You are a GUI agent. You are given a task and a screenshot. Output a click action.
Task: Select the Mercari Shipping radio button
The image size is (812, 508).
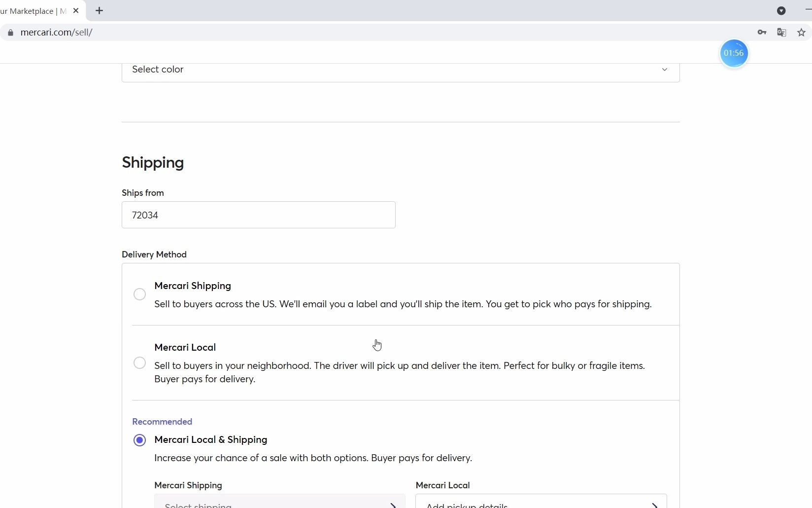[139, 294]
